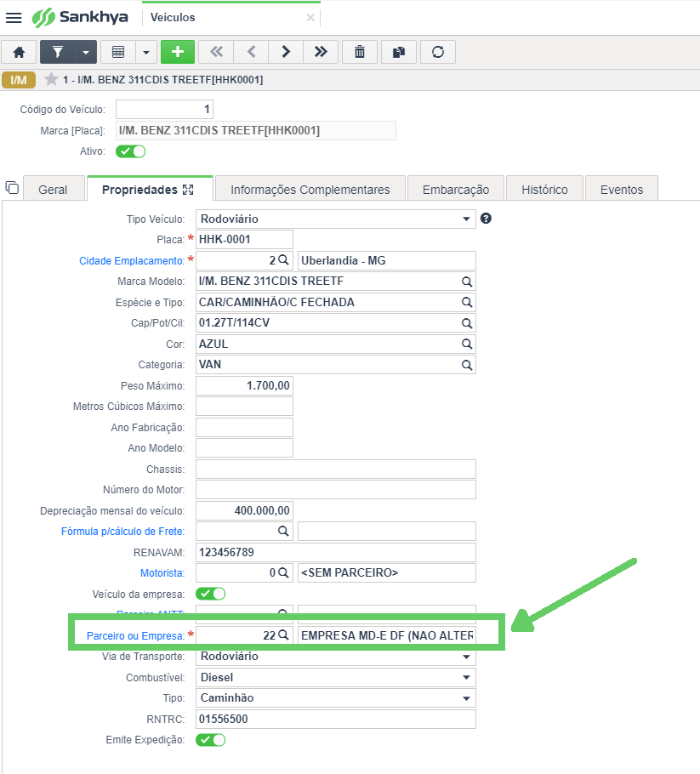Expand the grid view options arrow
700x774 pixels.
tap(146, 52)
